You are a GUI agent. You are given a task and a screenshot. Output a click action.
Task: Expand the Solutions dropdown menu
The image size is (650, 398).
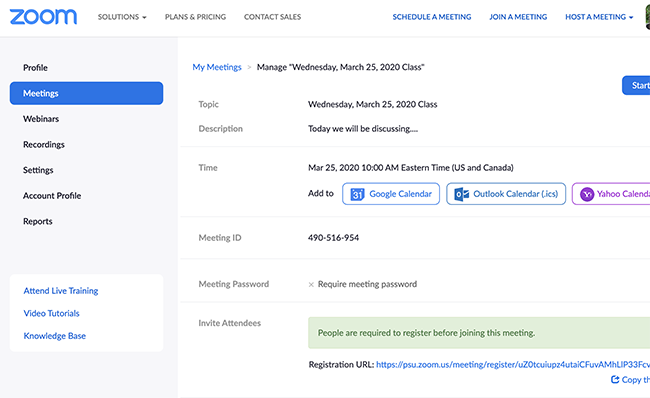[122, 17]
